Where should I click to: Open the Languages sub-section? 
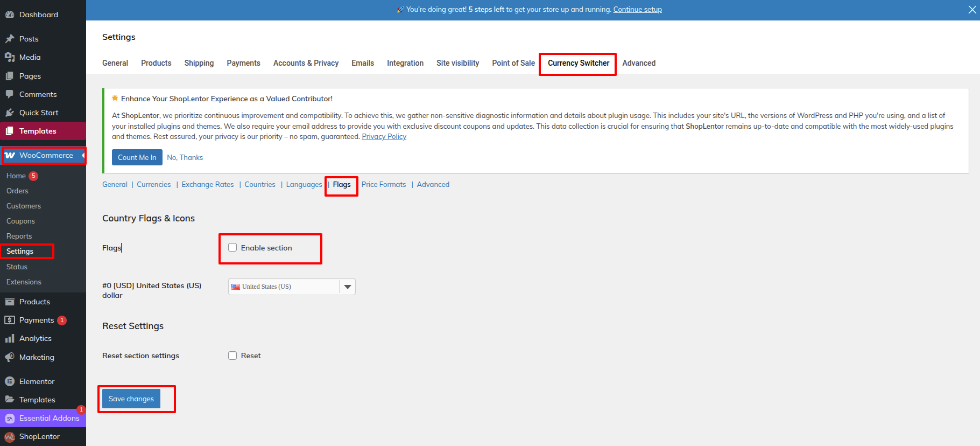pos(304,184)
